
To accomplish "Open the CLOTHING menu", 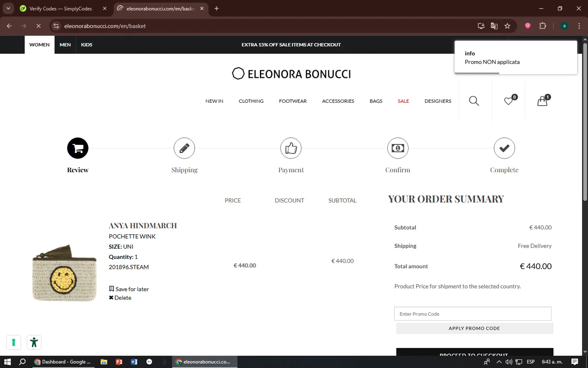I will pyautogui.click(x=251, y=101).
